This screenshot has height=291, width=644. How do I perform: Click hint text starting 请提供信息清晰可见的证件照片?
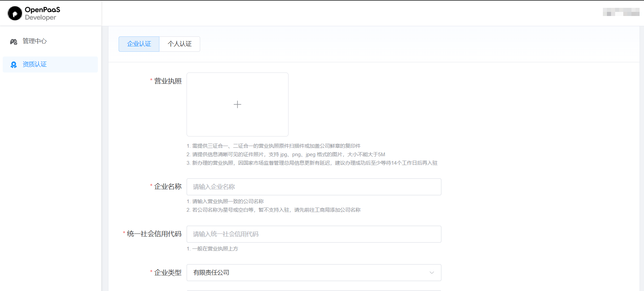286,155
